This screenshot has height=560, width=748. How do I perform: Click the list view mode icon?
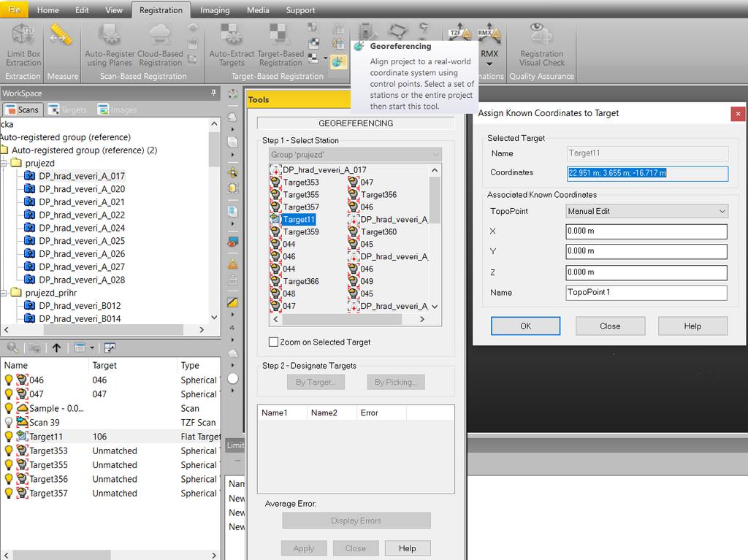pos(80,348)
